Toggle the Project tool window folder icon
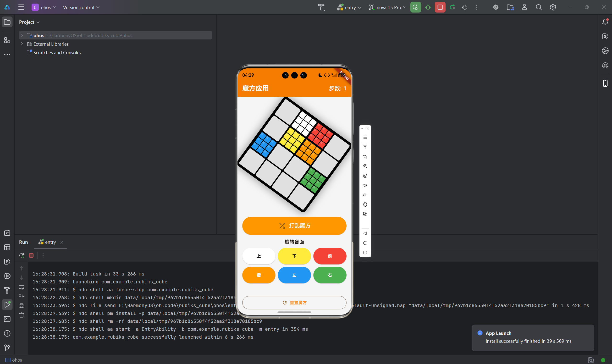612x364 pixels. [x=7, y=22]
